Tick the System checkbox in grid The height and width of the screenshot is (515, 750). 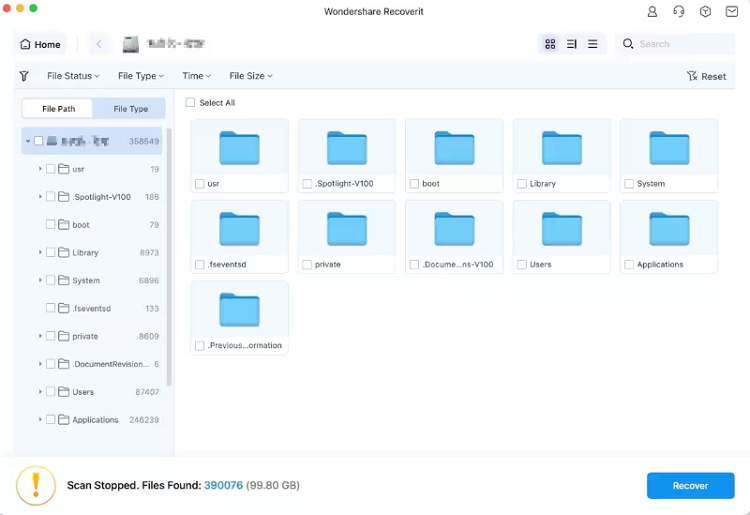point(629,184)
